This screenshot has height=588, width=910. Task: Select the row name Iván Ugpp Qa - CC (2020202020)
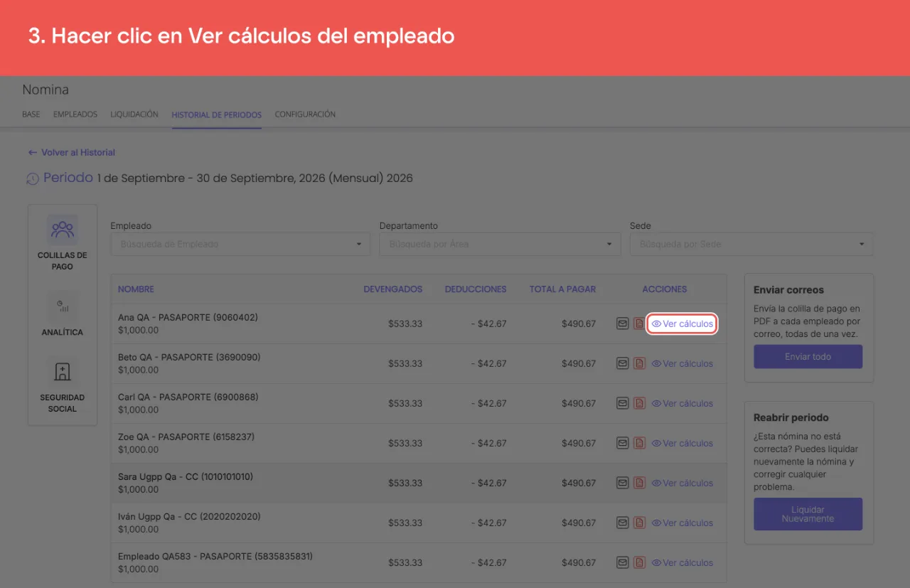tap(189, 516)
